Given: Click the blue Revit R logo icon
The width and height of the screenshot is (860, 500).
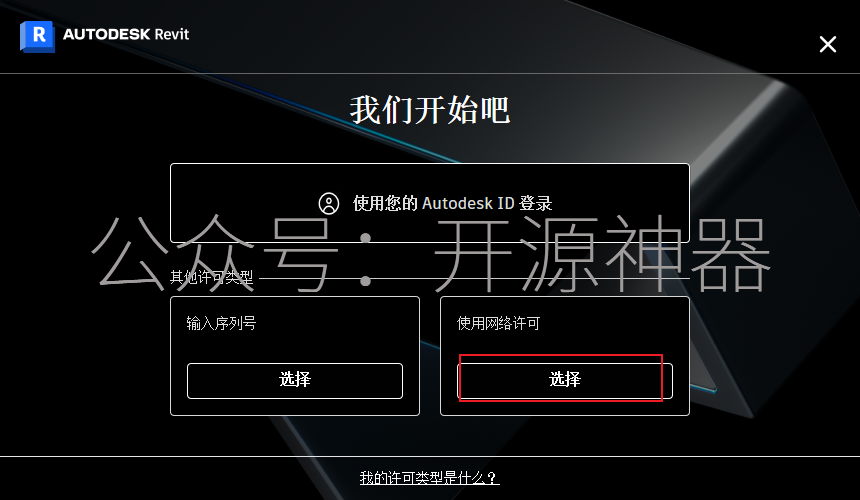Looking at the screenshot, I should point(37,36).
